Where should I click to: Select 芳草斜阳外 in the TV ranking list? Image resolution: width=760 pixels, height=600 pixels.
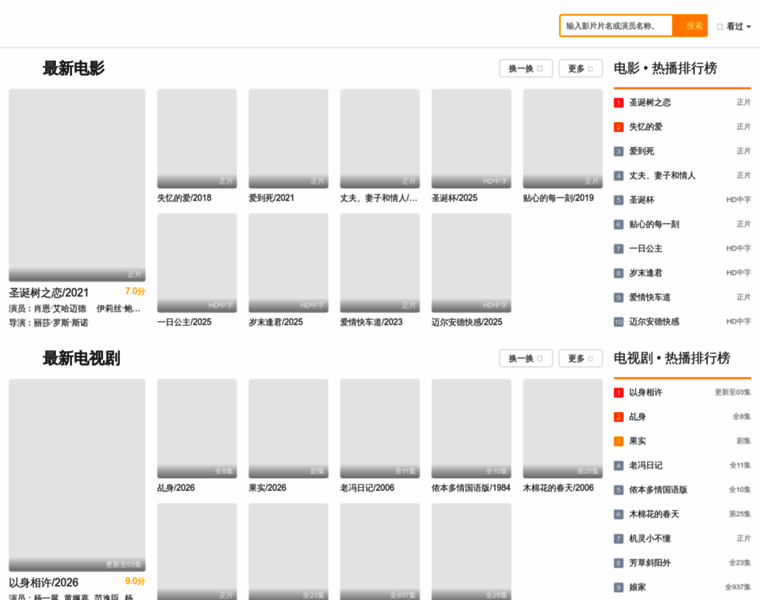[x=682, y=563]
